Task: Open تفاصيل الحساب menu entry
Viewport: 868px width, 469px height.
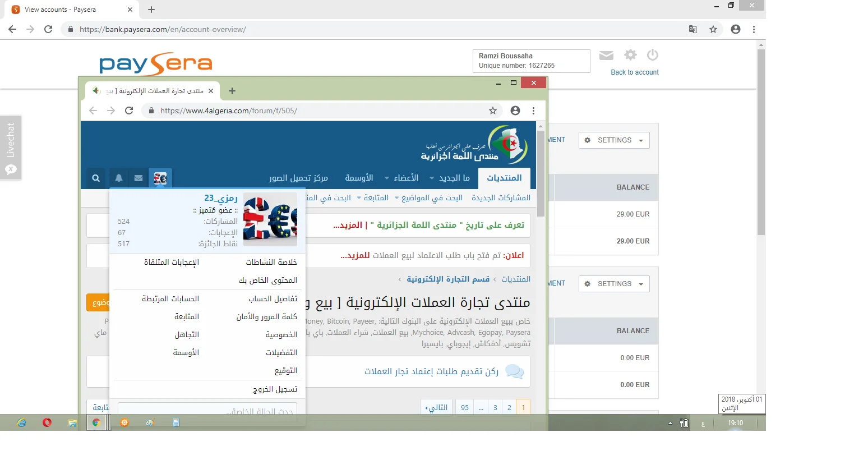Action: [x=273, y=298]
